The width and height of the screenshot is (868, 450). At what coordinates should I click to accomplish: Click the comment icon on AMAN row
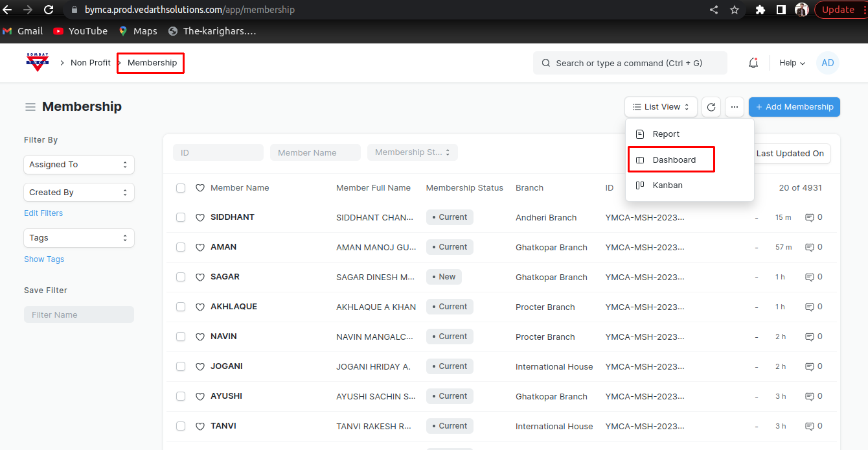click(x=809, y=247)
